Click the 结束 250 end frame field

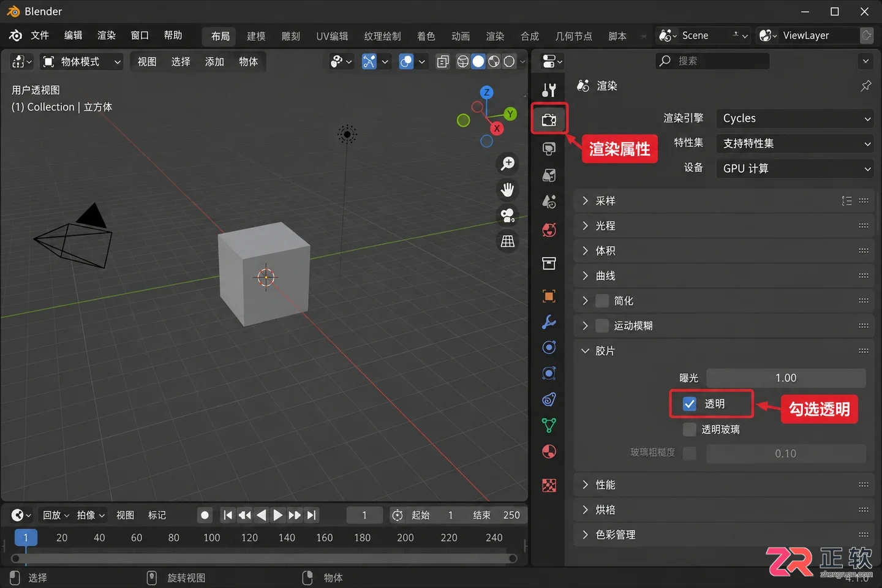tap(497, 515)
